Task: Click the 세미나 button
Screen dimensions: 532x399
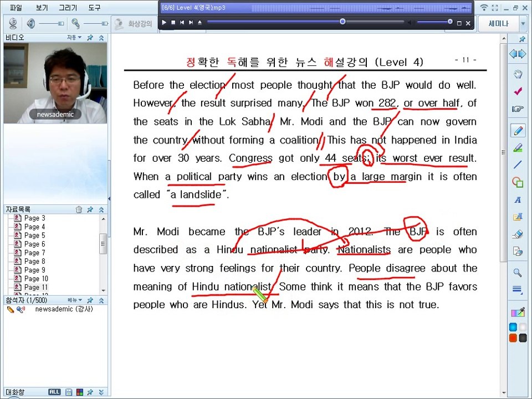Action: click(498, 23)
